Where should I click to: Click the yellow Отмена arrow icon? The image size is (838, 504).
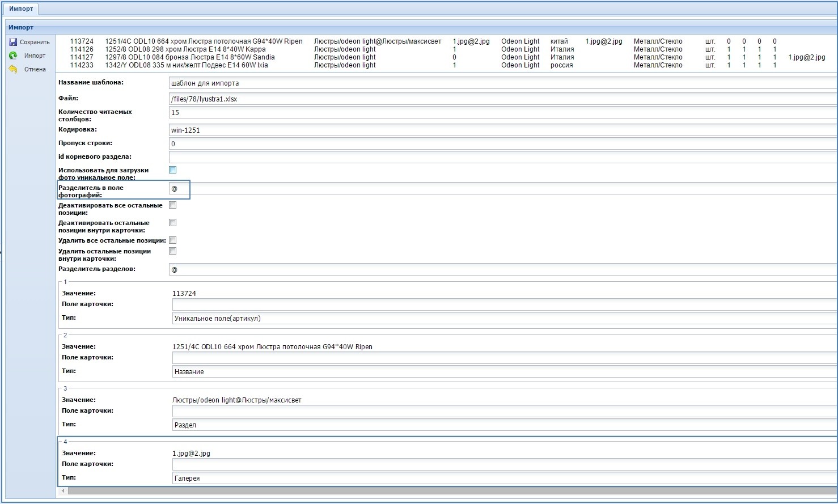coord(13,69)
